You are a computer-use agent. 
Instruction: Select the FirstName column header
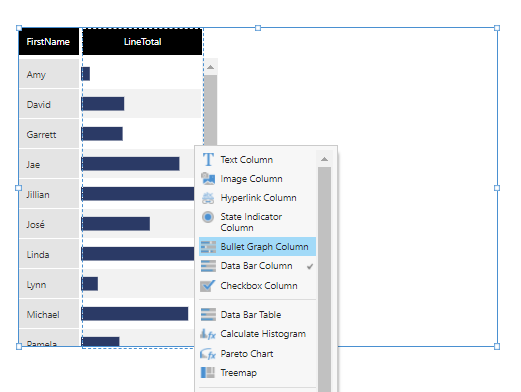(49, 42)
